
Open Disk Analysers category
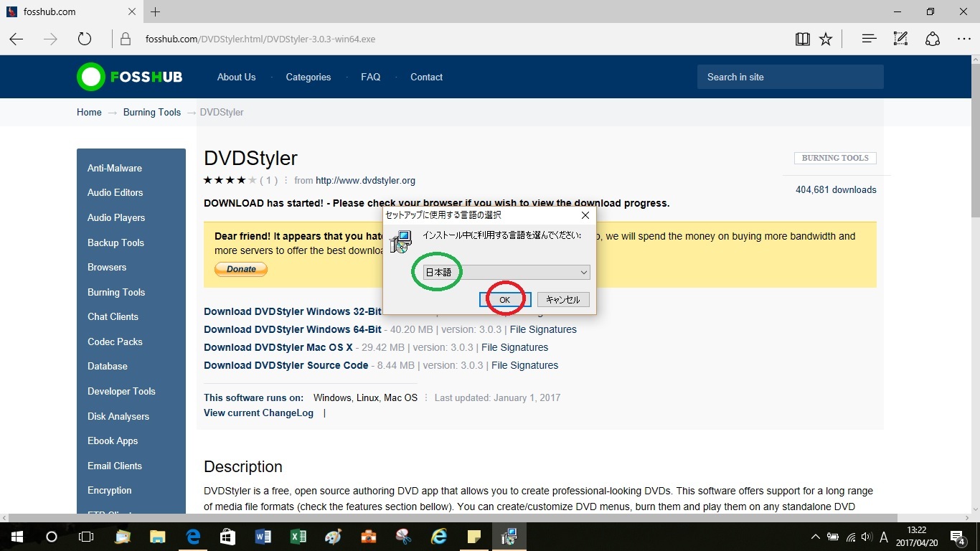click(118, 416)
